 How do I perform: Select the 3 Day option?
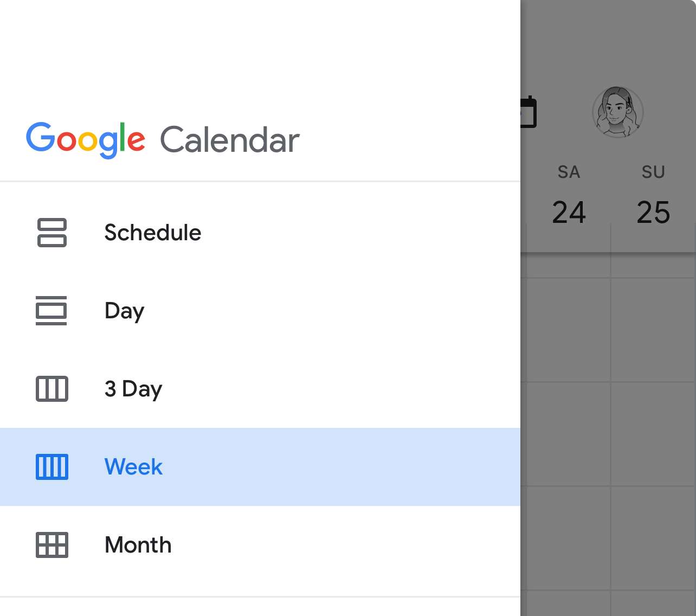coord(133,389)
